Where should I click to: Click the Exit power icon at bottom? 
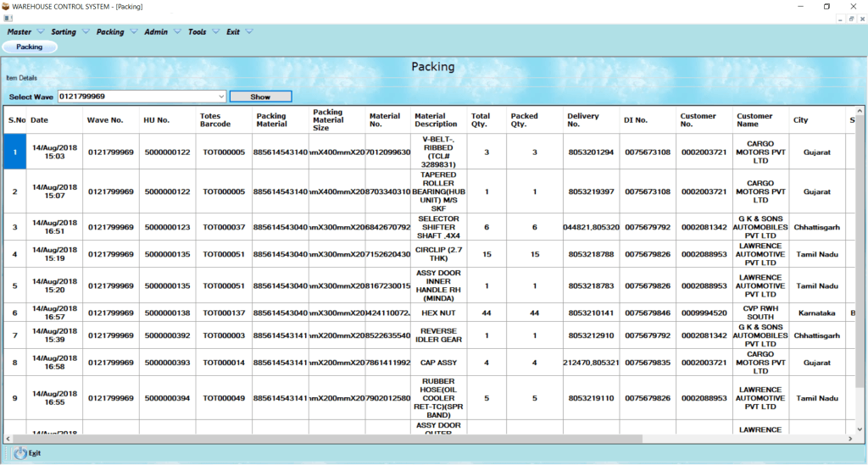tap(20, 453)
